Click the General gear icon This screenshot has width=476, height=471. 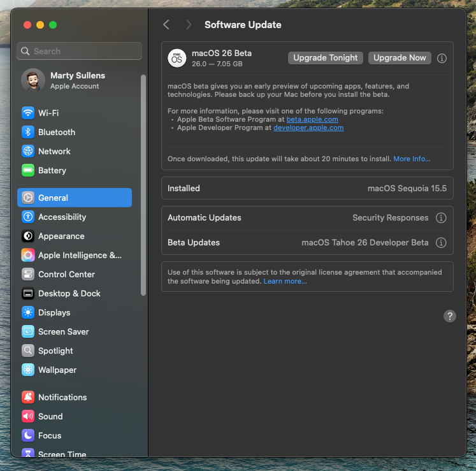click(x=28, y=198)
